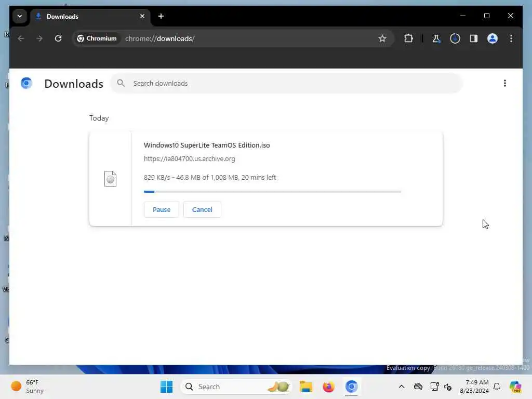Show the downloads bubble in toolbar

click(455, 38)
